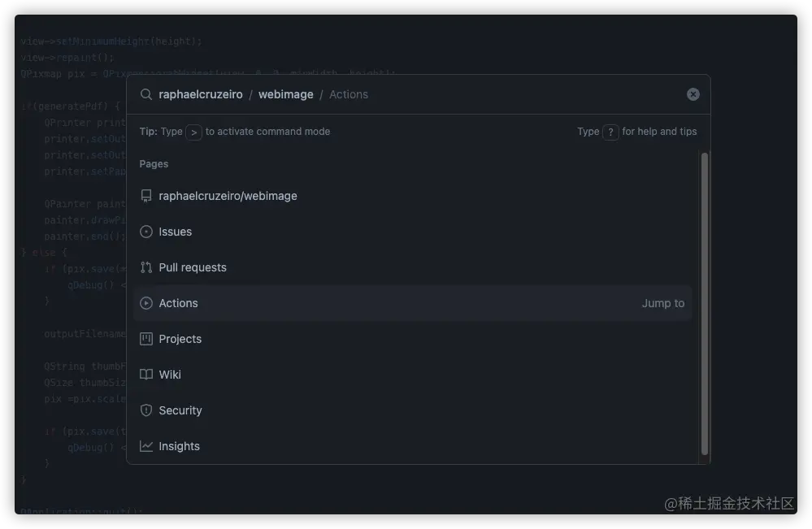Click the raphaelcruzeiro scope in search bar
Viewport: 812px width, 529px height.
[201, 94]
